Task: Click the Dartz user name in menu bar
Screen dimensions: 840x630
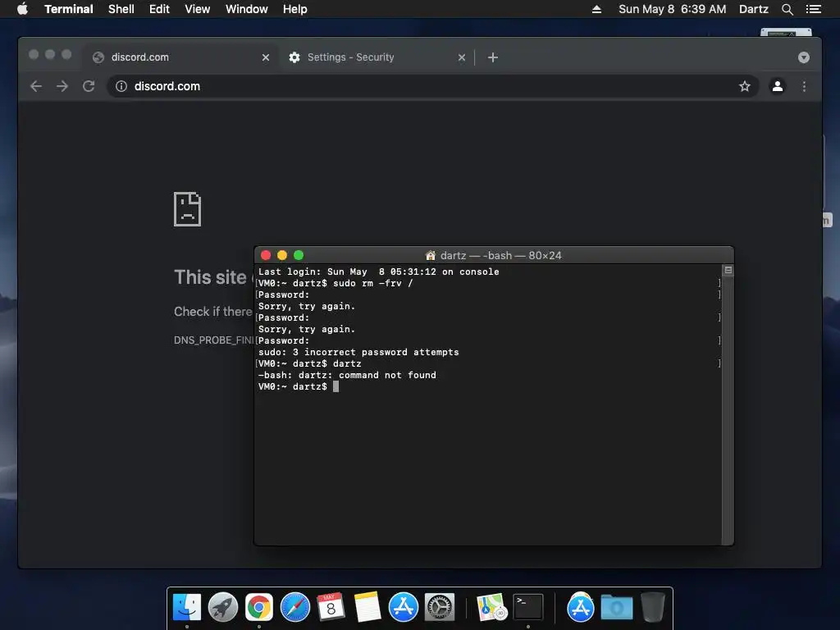Action: point(753,9)
